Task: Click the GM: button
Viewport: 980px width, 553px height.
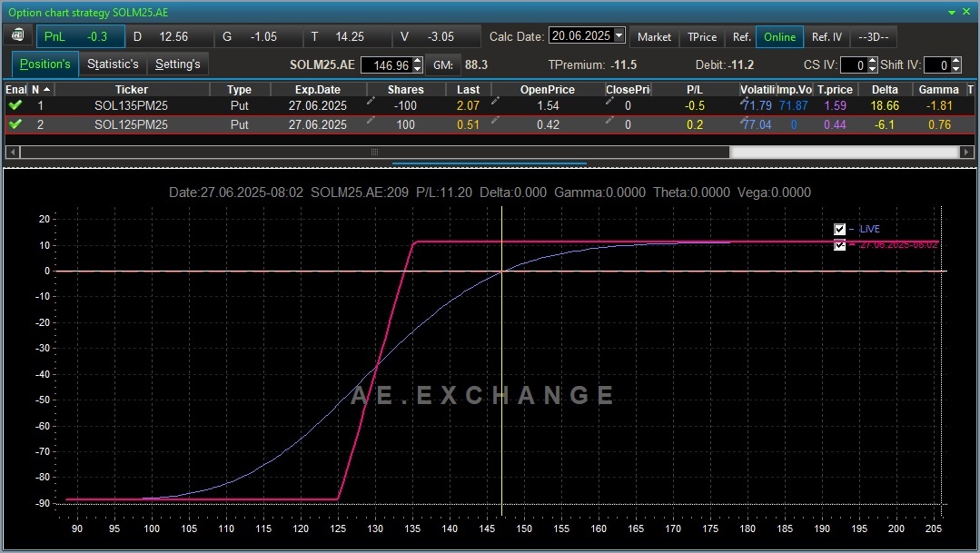Action: (443, 65)
